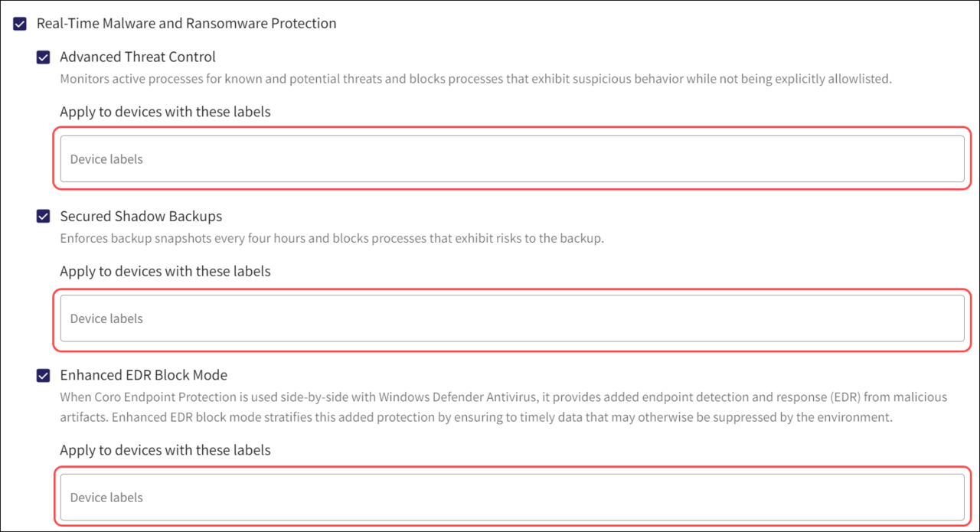Uncheck Real-Time Malware and Ransomware Protection checkbox
The image size is (980, 532).
[21, 24]
